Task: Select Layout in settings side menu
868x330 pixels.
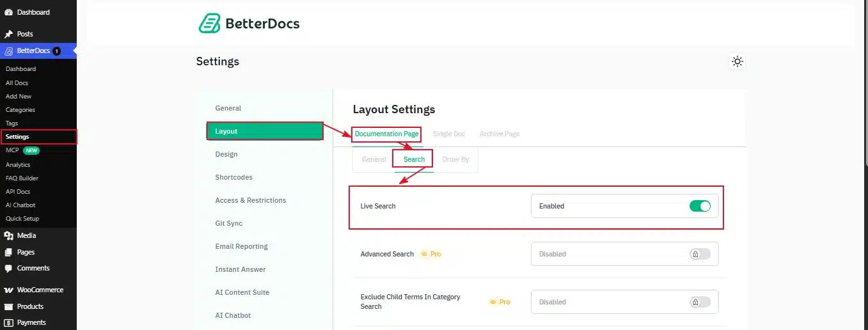Action: pos(265,131)
